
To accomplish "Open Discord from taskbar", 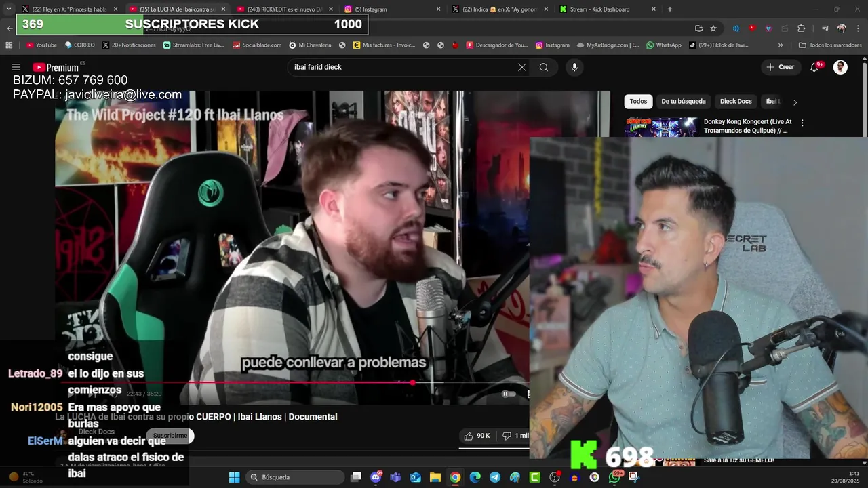I will click(x=376, y=477).
